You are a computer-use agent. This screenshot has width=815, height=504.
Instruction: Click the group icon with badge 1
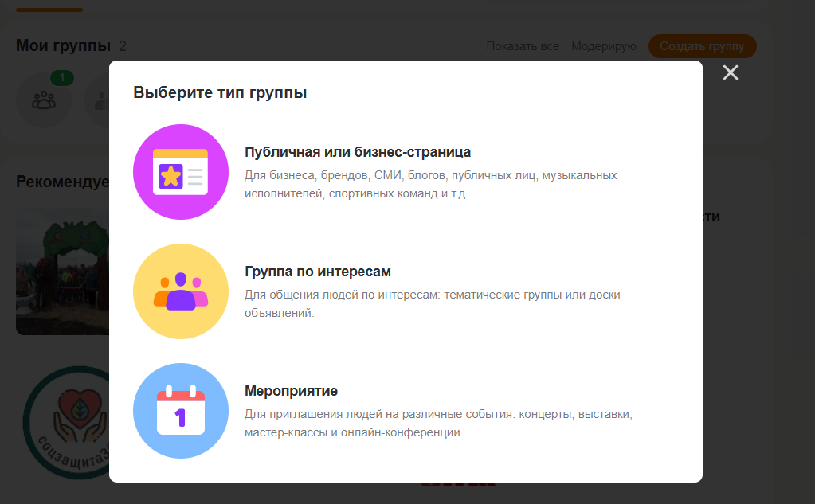[44, 100]
